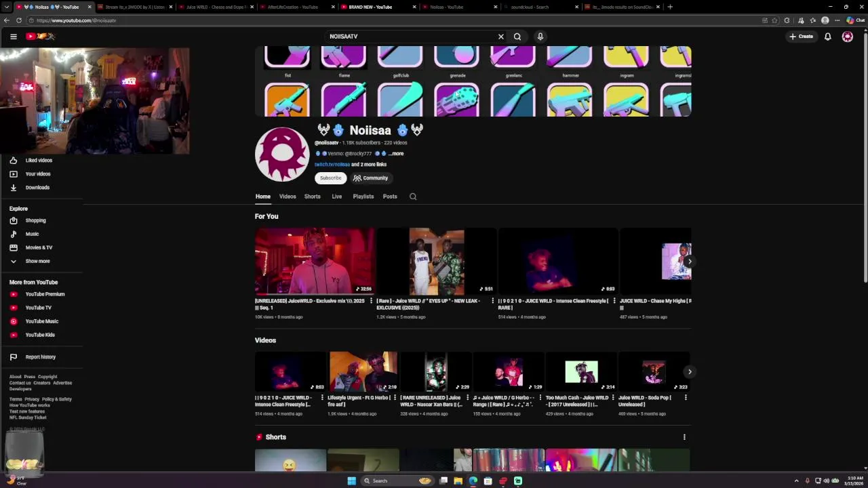Viewport: 868px width, 488px height.
Task: Select the channel Posts tab
Action: click(390, 197)
